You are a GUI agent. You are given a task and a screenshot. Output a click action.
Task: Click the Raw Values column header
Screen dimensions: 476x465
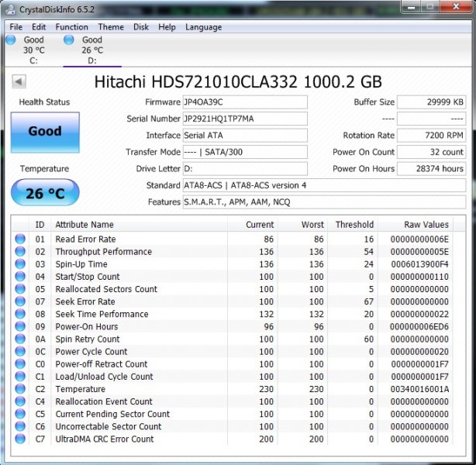[x=426, y=225]
